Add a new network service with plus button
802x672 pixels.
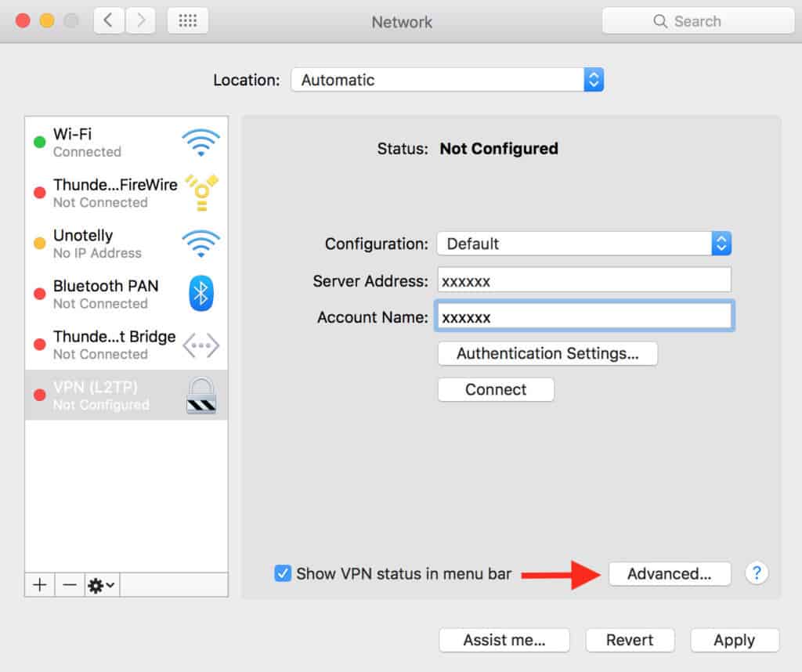tap(39, 584)
